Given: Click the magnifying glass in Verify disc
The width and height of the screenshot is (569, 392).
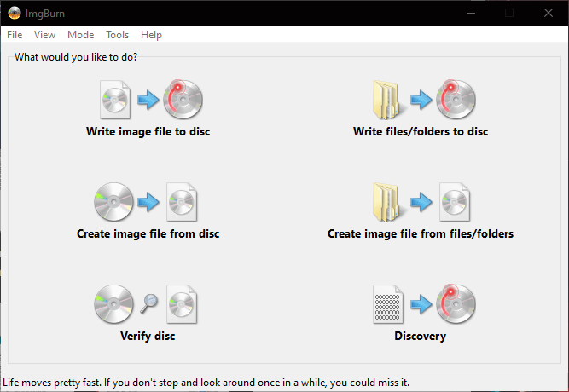Looking at the screenshot, I should [148, 303].
